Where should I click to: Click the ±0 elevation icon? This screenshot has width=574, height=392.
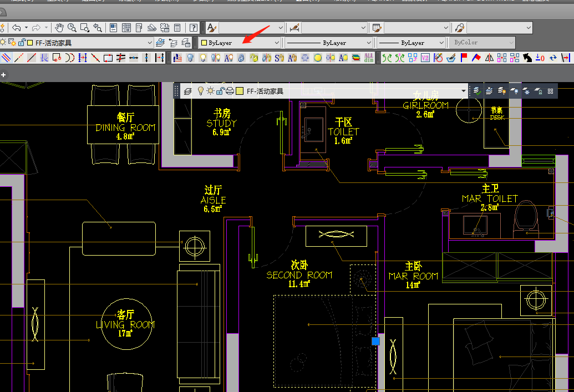(x=540, y=58)
